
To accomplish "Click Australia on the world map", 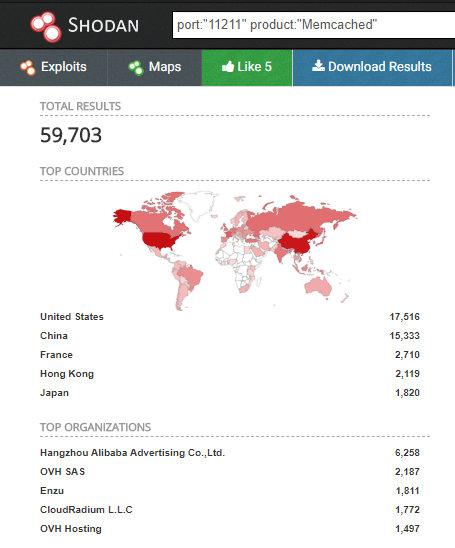I will pos(319,287).
